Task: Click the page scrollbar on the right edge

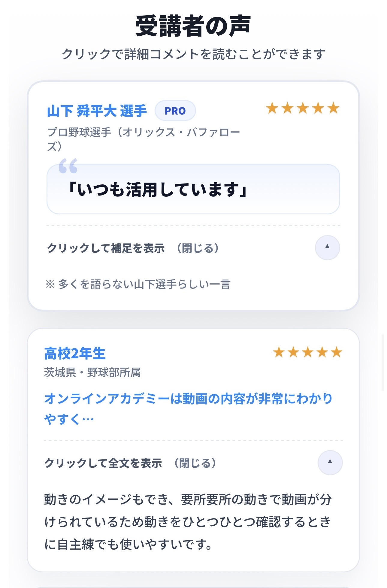Action: [x=383, y=363]
